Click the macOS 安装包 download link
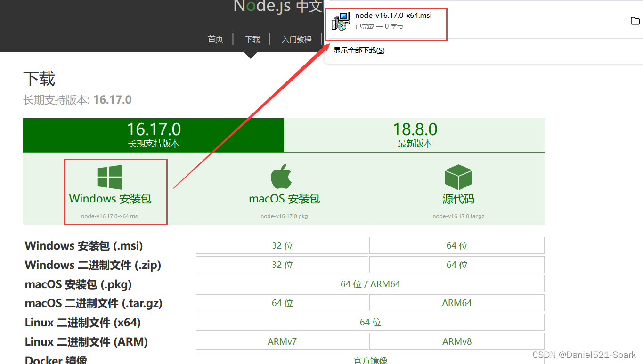Viewport: 643px width, 364px height. coord(284,198)
